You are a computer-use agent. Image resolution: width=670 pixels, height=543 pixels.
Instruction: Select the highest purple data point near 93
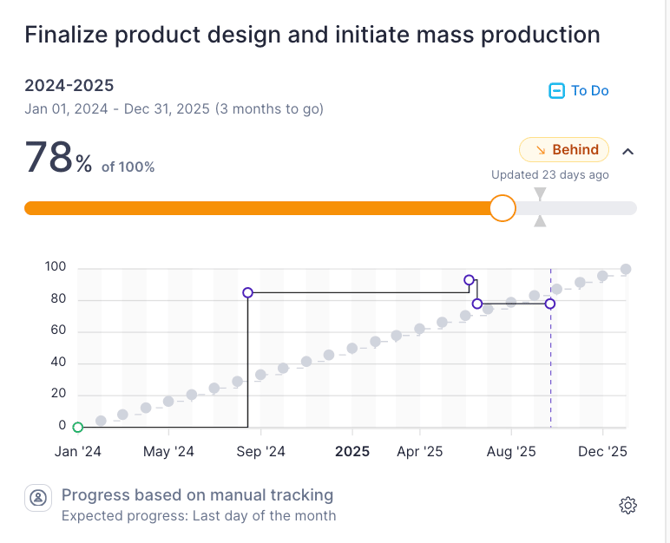[x=469, y=280]
